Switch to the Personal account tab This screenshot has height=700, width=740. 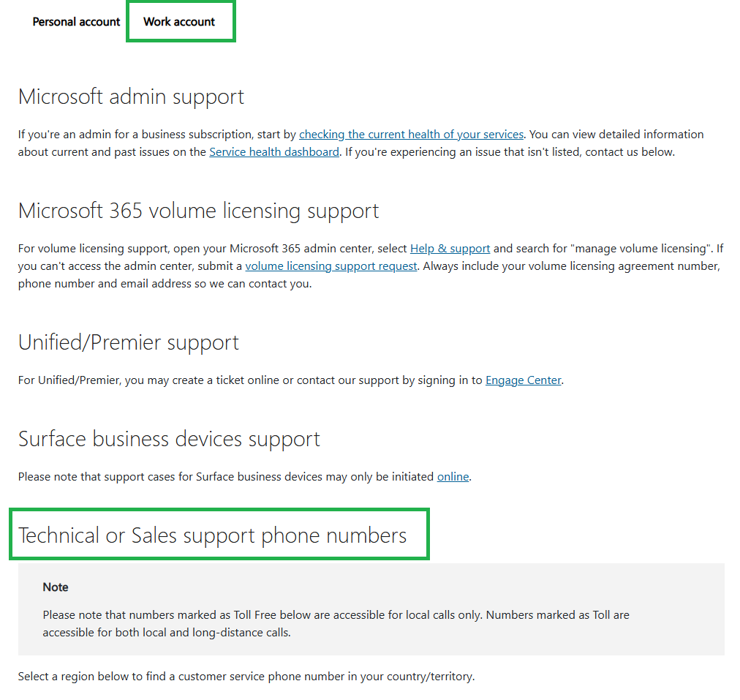[76, 22]
